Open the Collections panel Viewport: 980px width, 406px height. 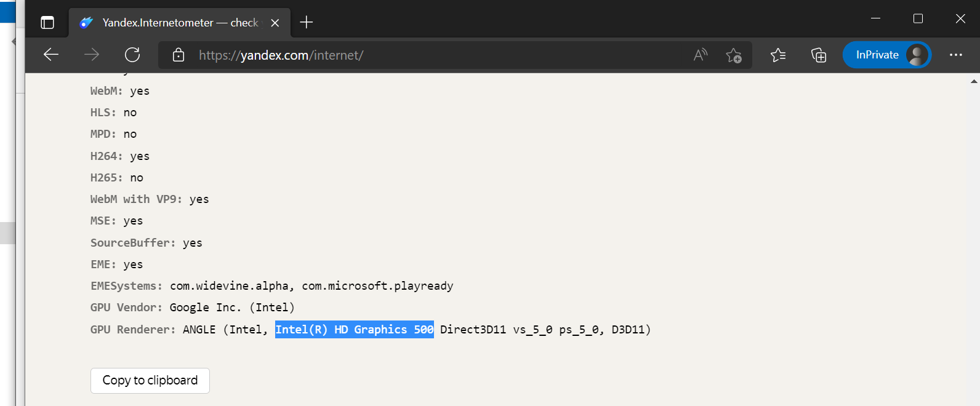(x=819, y=55)
